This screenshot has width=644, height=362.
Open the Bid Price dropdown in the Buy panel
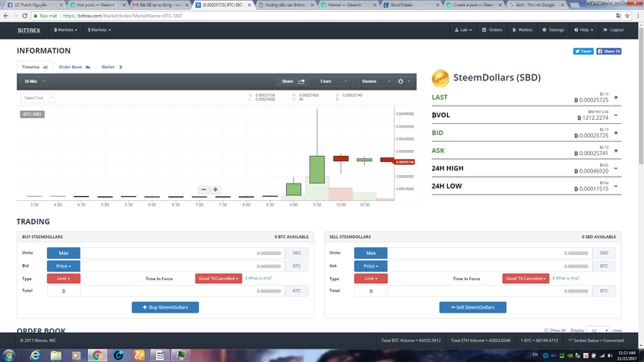click(x=63, y=266)
